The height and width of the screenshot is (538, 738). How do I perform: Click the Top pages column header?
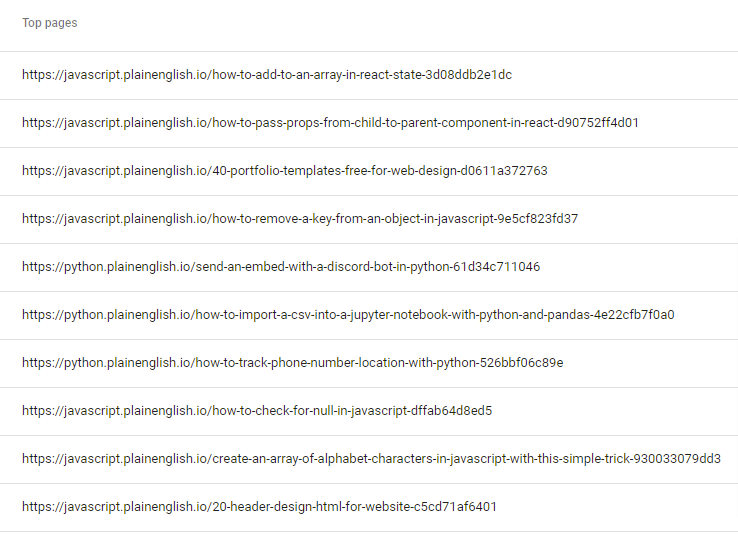(49, 23)
